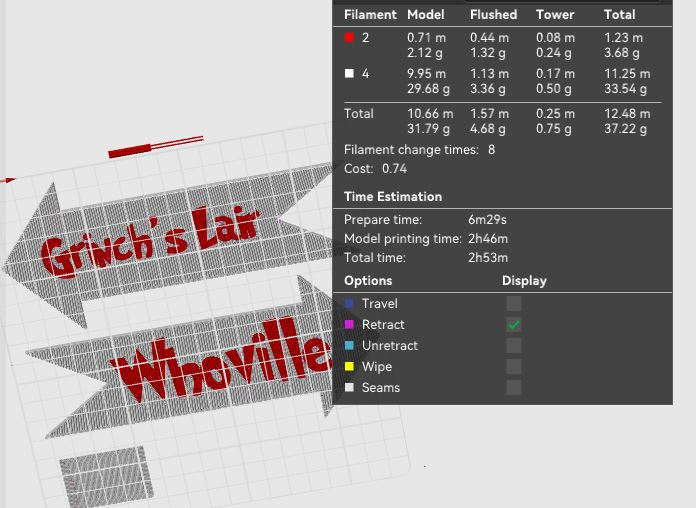Enable the Wipe display checkbox

514,366
